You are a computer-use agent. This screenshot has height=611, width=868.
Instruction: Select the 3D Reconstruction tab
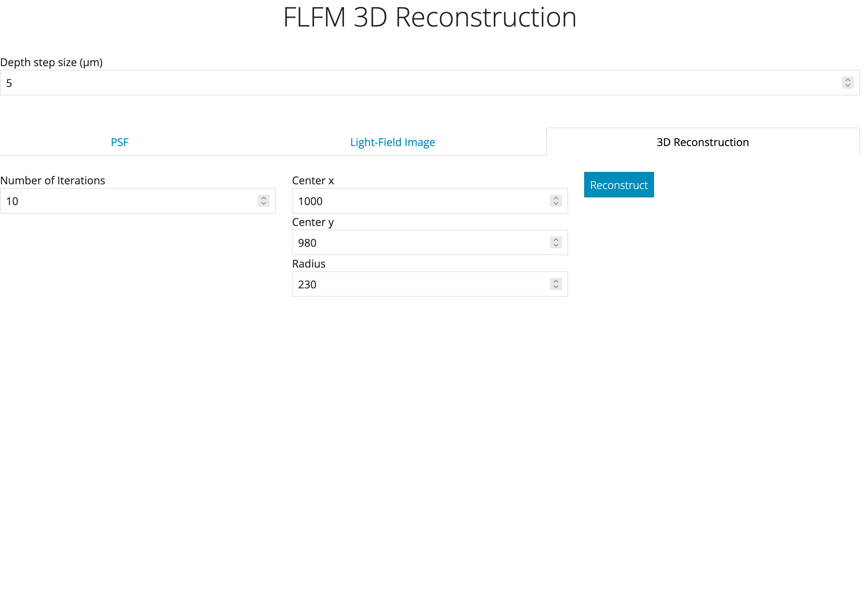pos(703,142)
